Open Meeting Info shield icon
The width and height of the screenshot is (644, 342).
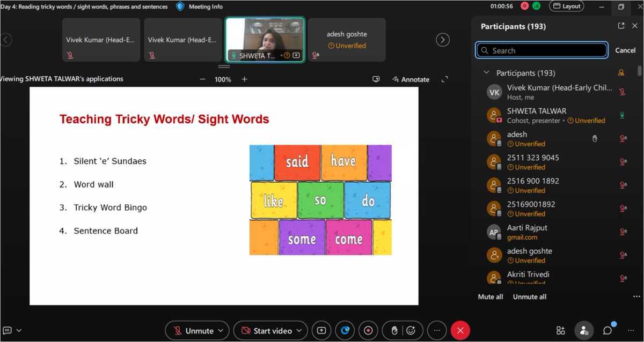[180, 6]
